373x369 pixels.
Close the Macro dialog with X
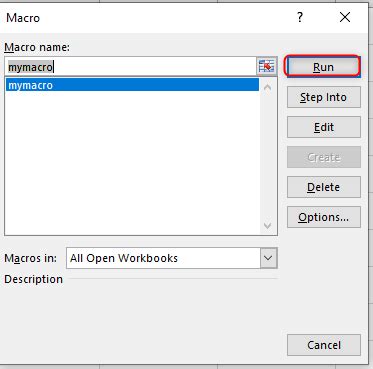click(345, 17)
